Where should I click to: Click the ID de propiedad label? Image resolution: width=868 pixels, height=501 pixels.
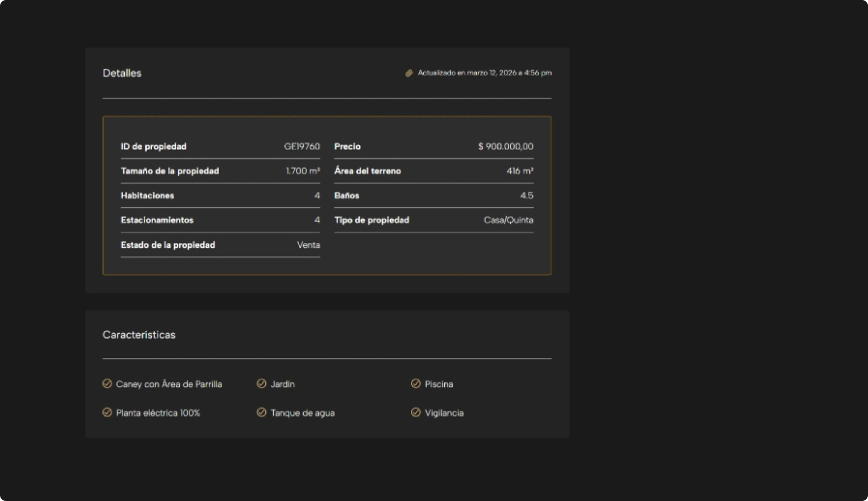pos(154,147)
